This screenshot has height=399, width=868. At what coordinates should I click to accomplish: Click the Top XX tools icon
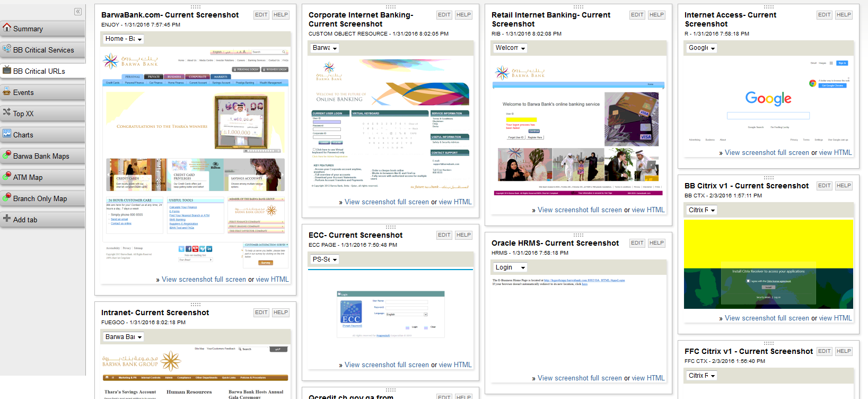coord(7,112)
